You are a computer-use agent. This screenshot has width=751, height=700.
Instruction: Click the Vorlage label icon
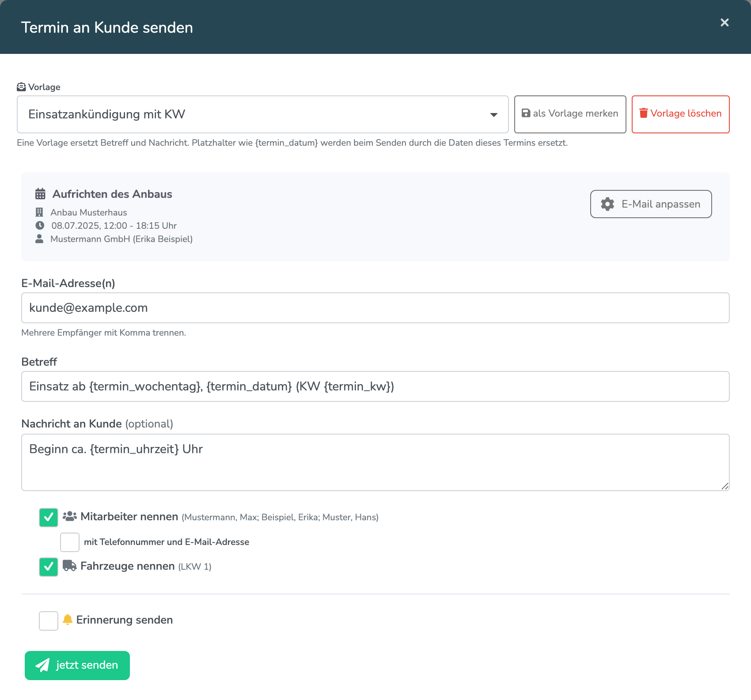[x=21, y=87]
